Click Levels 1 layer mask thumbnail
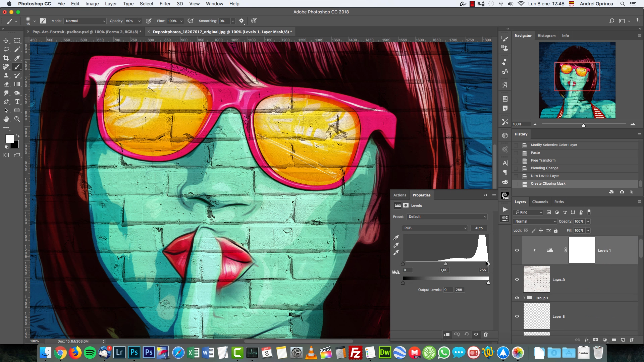This screenshot has height=362, width=644. [582, 250]
